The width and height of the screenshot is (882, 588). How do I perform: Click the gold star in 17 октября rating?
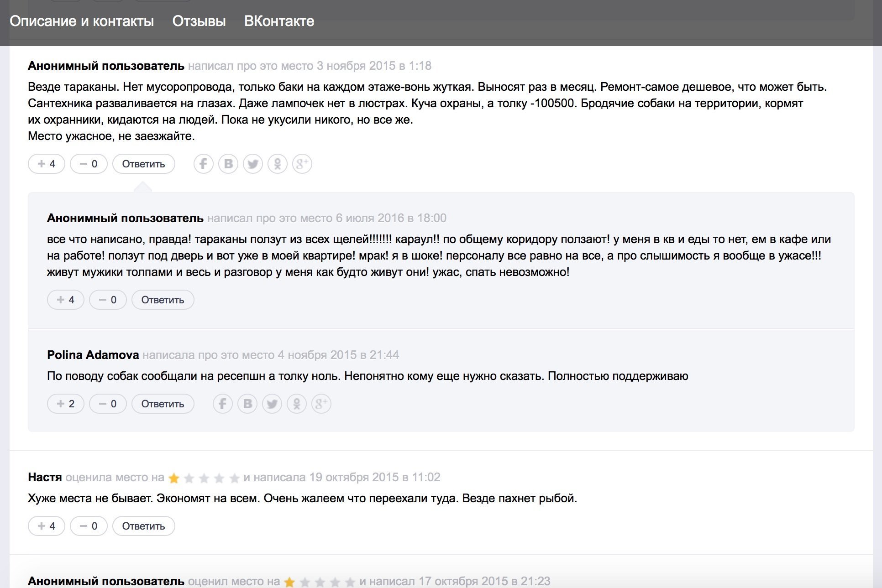pyautogui.click(x=289, y=582)
